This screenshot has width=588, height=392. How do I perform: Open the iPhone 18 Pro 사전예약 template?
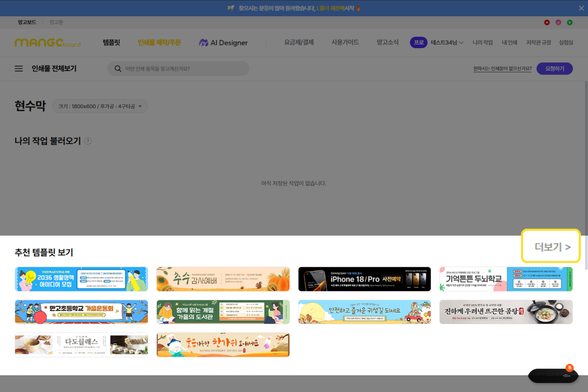tap(365, 279)
